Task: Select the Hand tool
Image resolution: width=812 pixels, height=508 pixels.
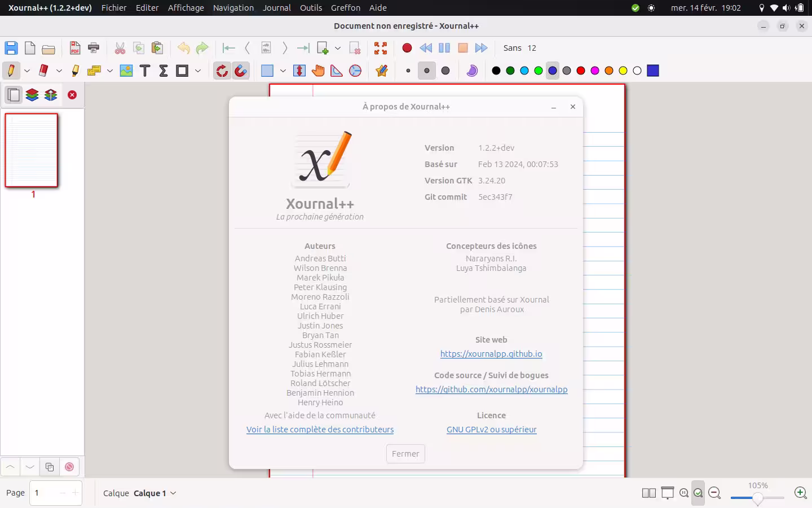Action: coord(318,71)
